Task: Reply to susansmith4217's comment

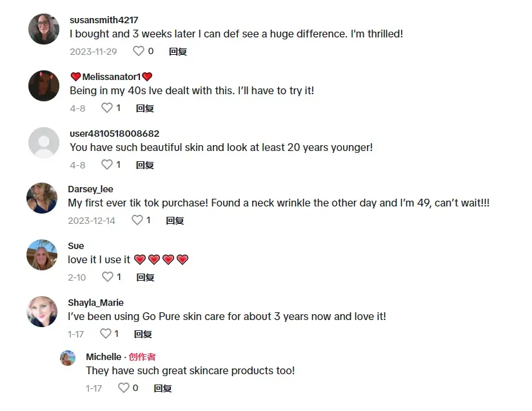Action: coord(177,52)
